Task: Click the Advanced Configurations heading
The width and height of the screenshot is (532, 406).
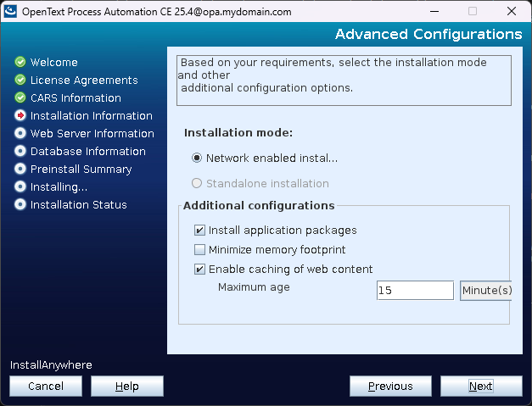Action: [x=428, y=34]
